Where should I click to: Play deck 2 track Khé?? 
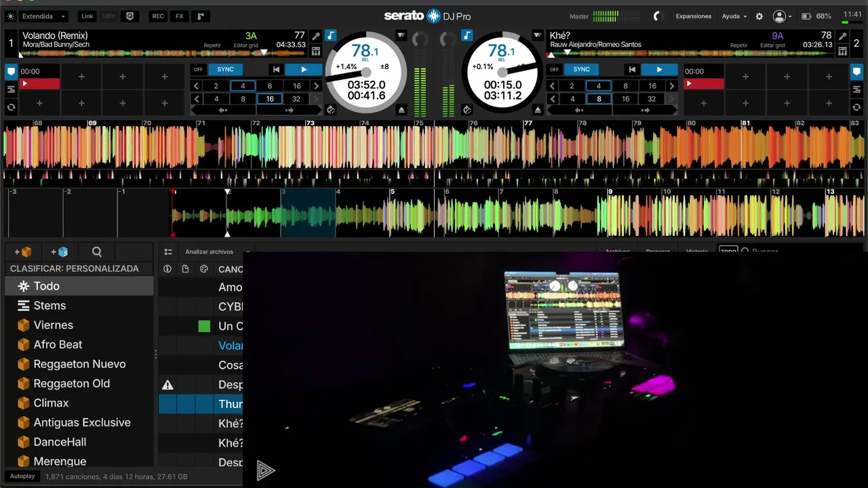pos(659,69)
